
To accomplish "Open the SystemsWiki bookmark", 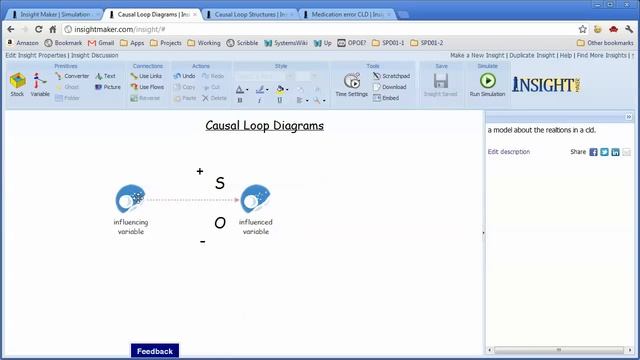I will click(286, 43).
